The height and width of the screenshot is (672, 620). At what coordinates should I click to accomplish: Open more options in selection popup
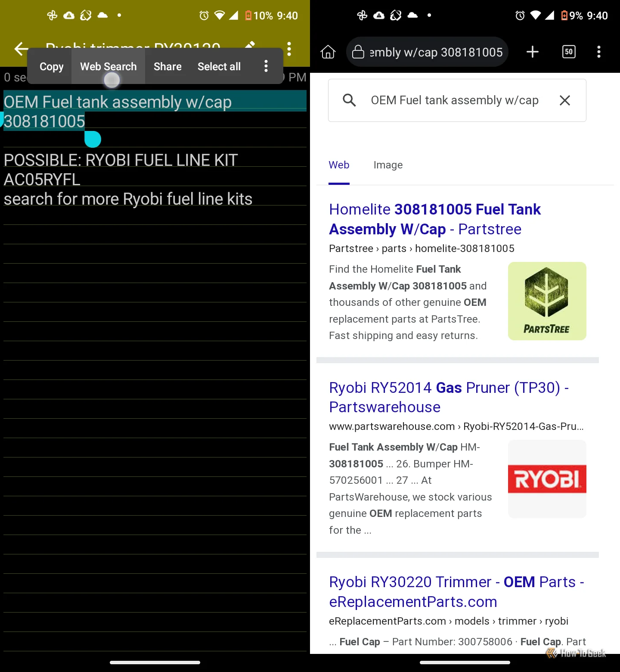click(x=266, y=66)
